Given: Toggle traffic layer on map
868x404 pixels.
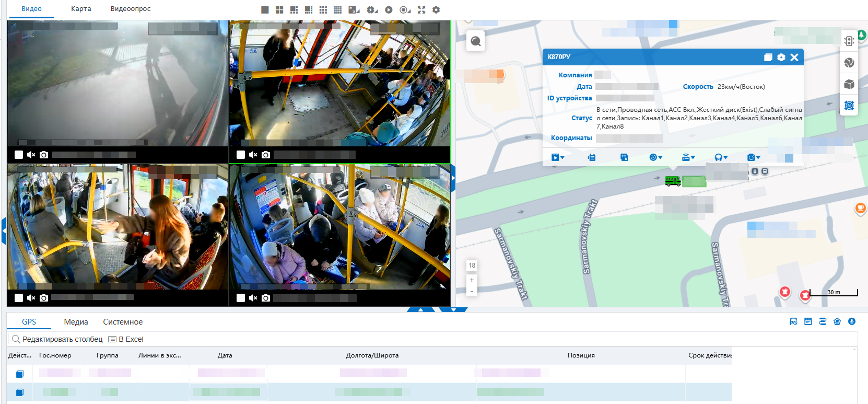Looking at the screenshot, I should [849, 41].
